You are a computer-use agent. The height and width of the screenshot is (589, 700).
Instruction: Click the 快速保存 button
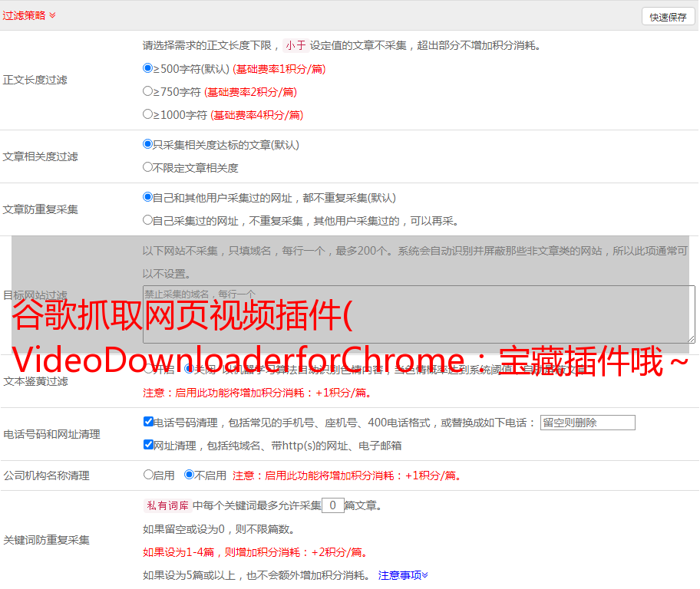(668, 17)
